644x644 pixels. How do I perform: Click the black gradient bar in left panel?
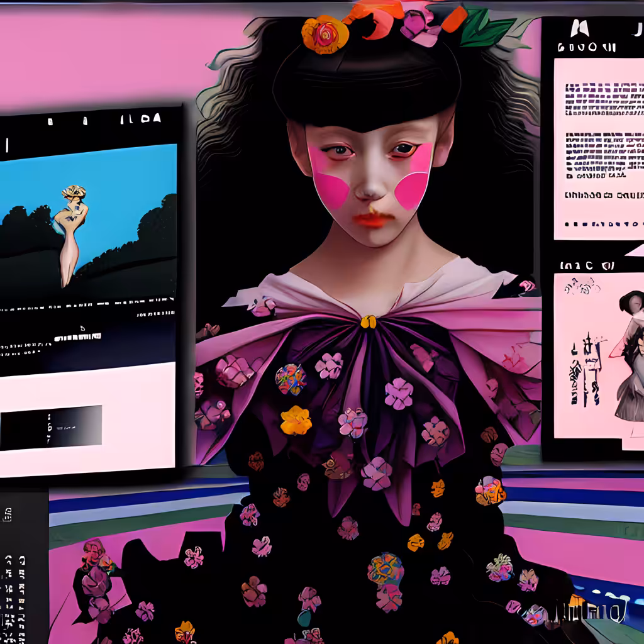pyautogui.click(x=51, y=428)
